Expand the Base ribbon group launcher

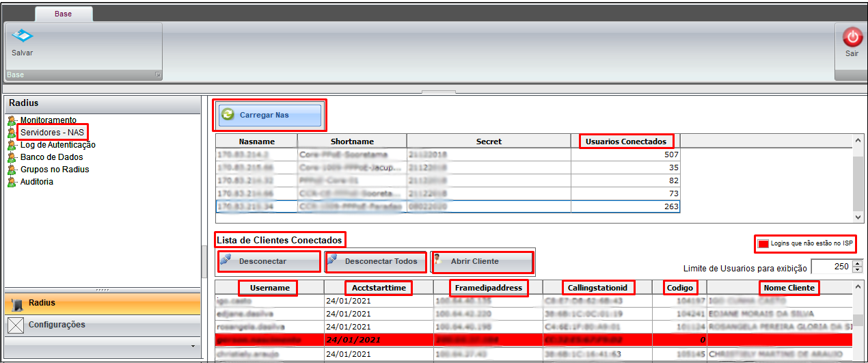[x=157, y=75]
